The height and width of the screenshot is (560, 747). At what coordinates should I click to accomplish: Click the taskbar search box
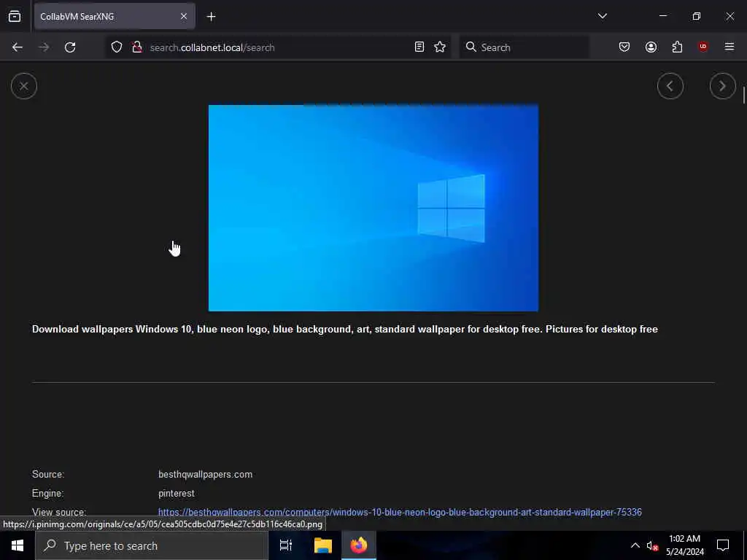[x=152, y=545]
